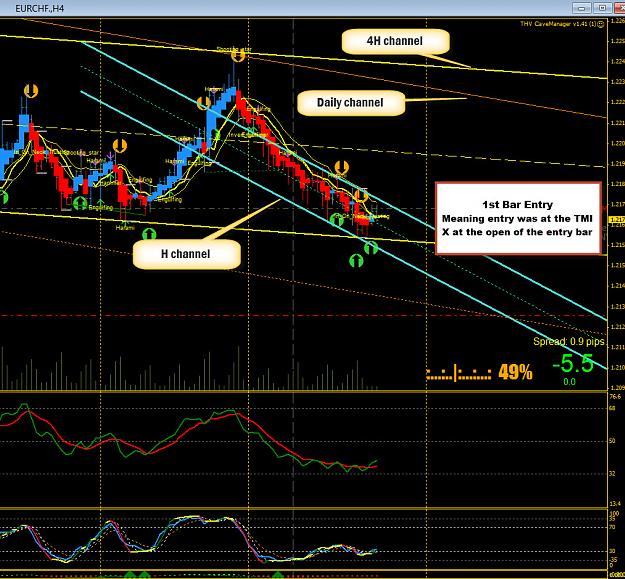Click the Shooting star pattern label at the chart peak

pos(234,49)
